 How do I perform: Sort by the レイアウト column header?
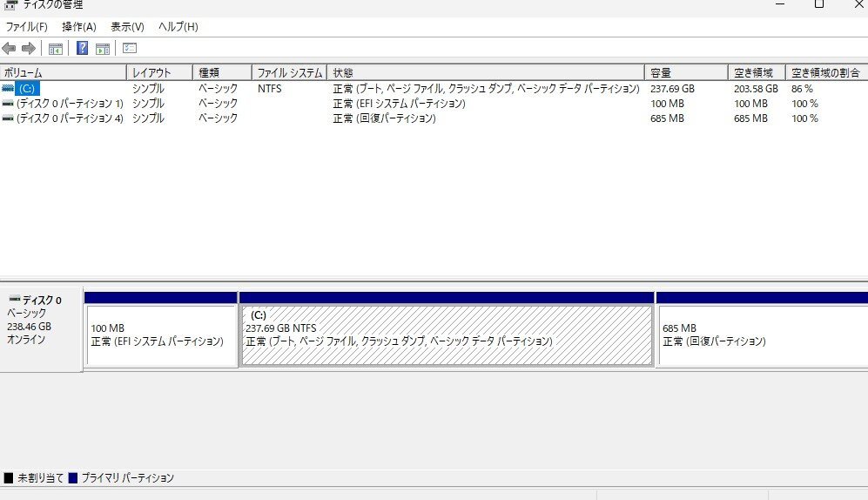pyautogui.click(x=159, y=72)
